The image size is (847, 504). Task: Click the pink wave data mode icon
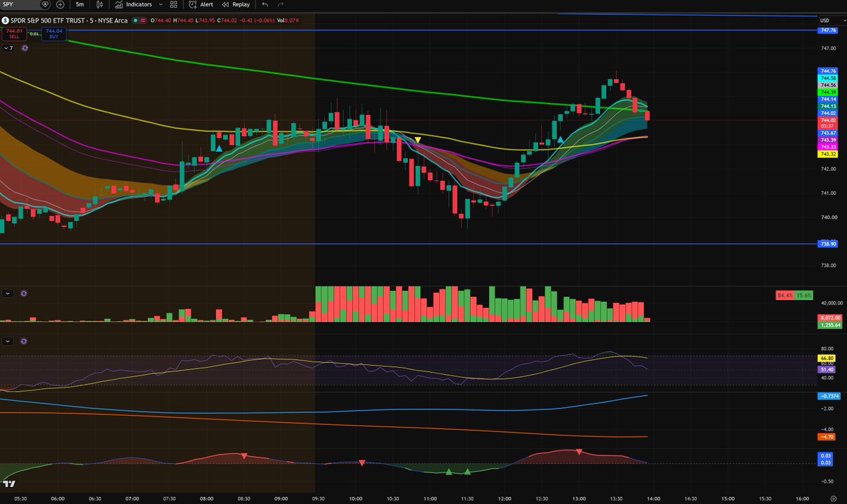[x=143, y=20]
